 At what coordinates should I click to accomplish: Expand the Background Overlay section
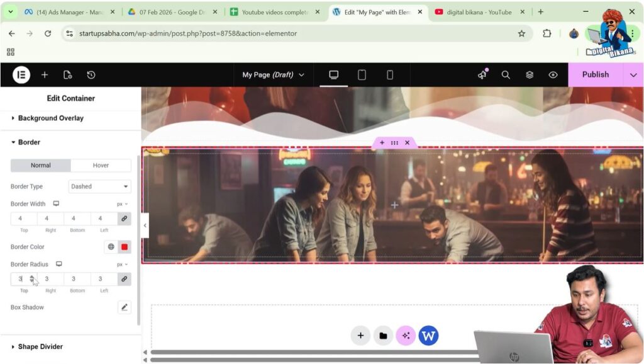(50, 118)
